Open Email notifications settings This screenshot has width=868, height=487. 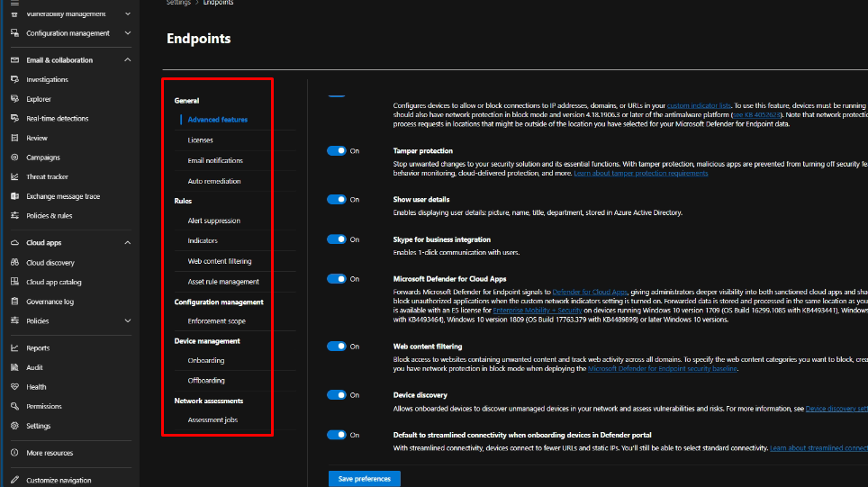click(x=215, y=160)
